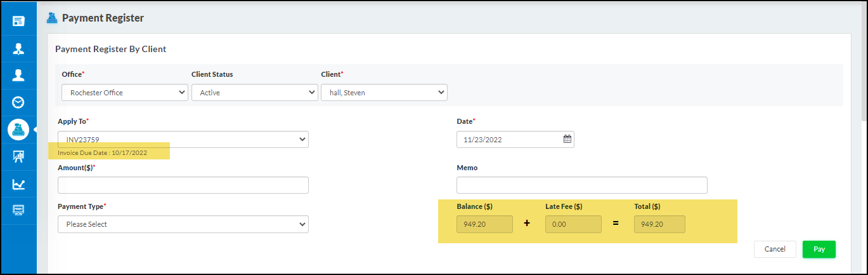Click the Balance ($) field showing 949.20

point(484,224)
